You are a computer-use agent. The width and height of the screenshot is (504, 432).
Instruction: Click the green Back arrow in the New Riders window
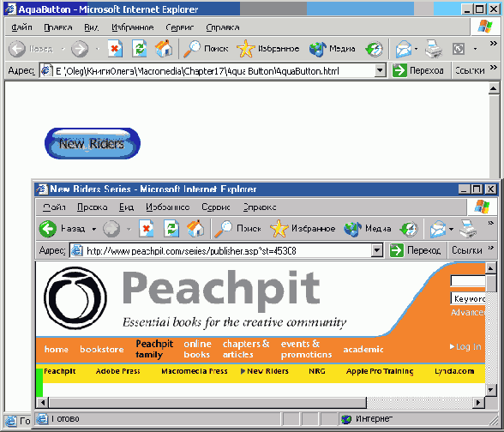[48, 229]
